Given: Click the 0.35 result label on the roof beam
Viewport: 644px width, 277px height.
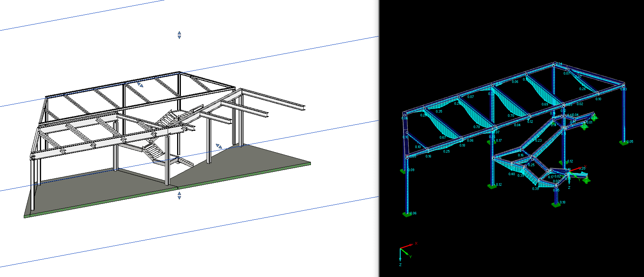Looking at the screenshot, I should point(439,112).
